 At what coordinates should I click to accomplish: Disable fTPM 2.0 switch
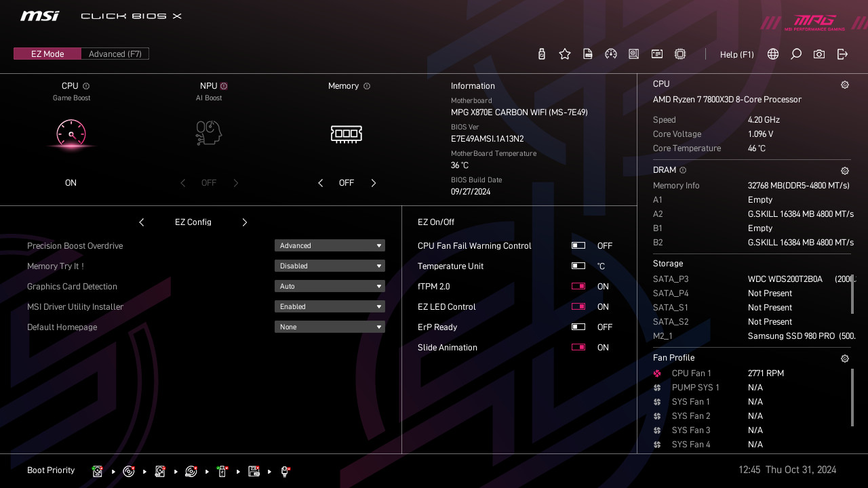pos(578,287)
